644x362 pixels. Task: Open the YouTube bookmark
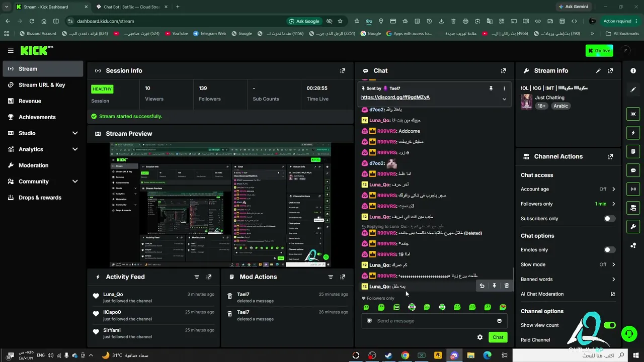click(x=176, y=34)
